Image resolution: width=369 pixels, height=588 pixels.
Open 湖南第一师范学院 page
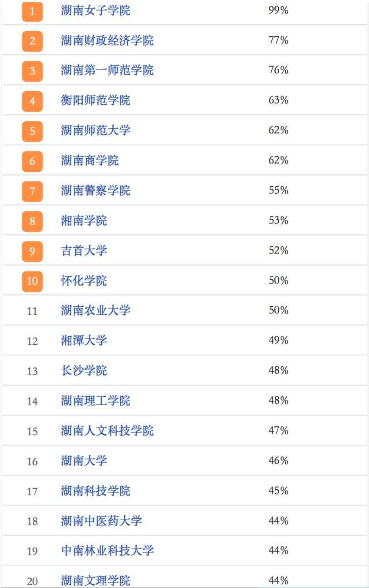(107, 71)
